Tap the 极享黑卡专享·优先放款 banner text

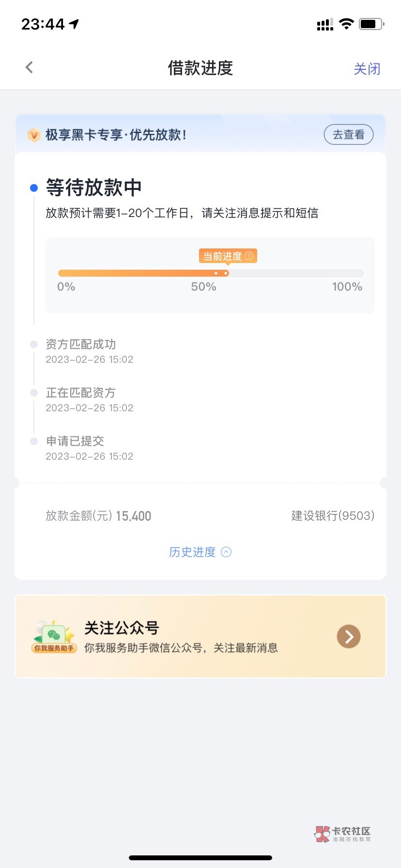coord(116,135)
